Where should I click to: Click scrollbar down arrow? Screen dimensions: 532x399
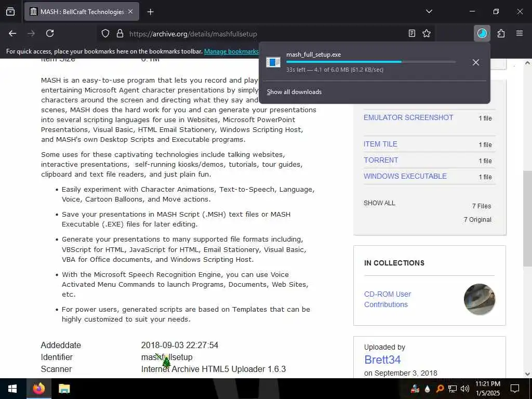[x=527, y=374]
